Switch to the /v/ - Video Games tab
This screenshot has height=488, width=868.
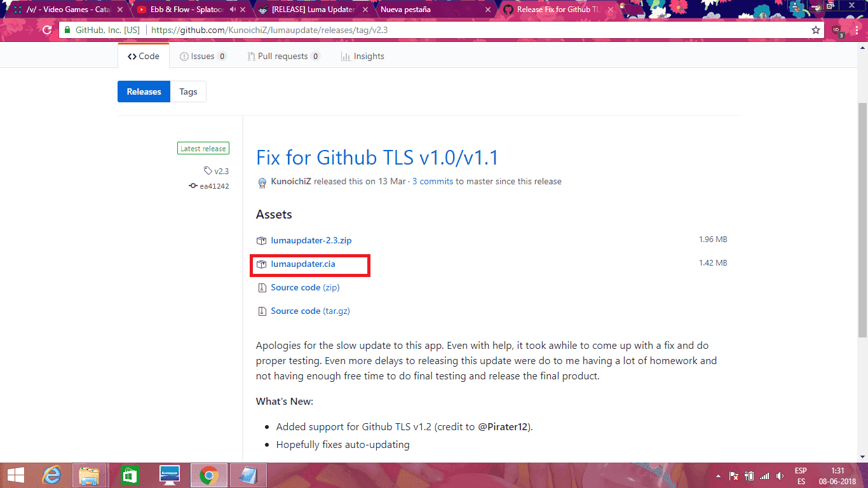click(67, 10)
